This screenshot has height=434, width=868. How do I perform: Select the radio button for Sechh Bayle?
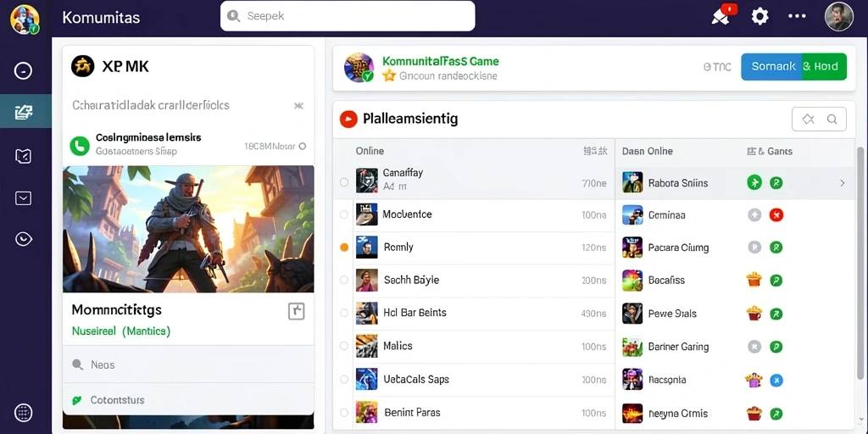344,280
